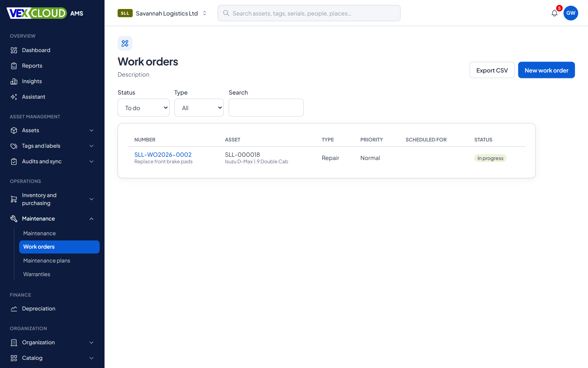588x368 pixels.
Task: Expand the Organization chevron
Action: (91, 342)
